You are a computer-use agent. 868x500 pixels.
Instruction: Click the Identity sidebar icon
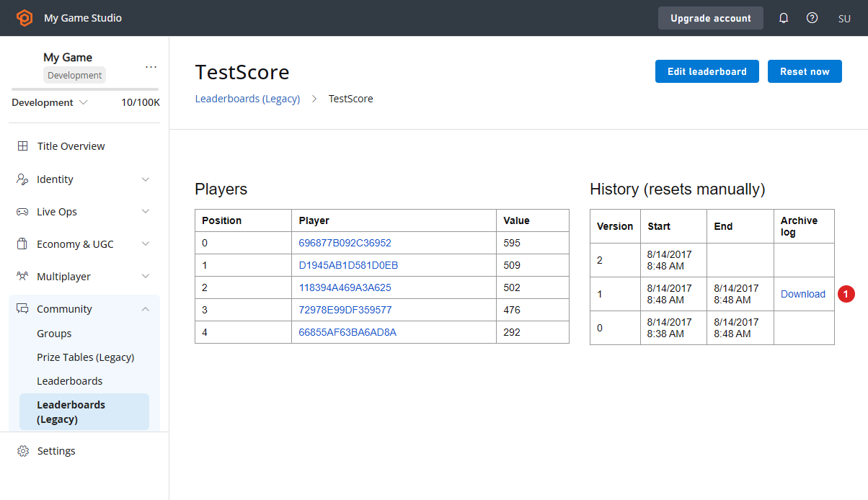click(22, 179)
